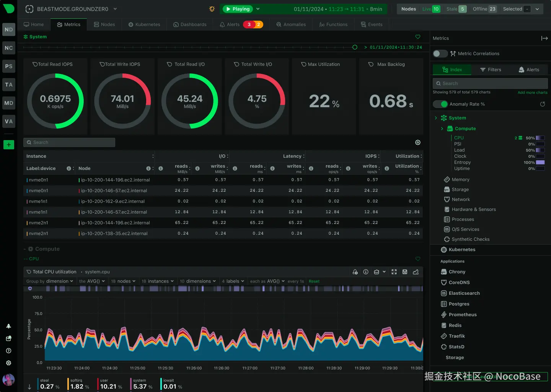Refresh Anomaly Rate with the reset icon
The width and height of the screenshot is (551, 392).
tap(542, 104)
